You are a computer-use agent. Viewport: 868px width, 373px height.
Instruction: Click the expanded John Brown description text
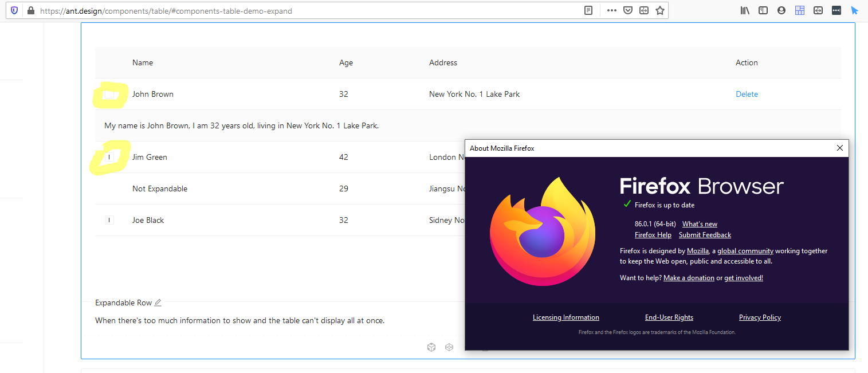pos(241,125)
